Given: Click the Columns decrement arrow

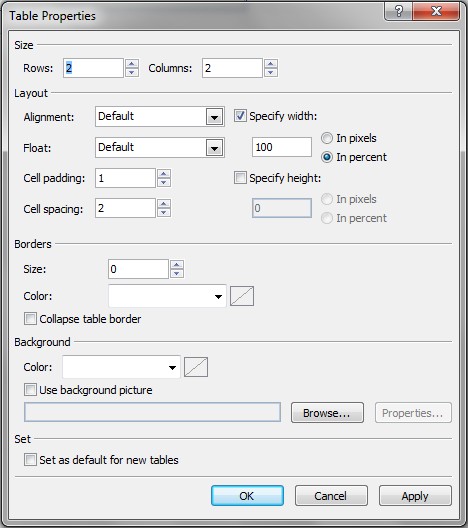Looking at the screenshot, I should 271,72.
